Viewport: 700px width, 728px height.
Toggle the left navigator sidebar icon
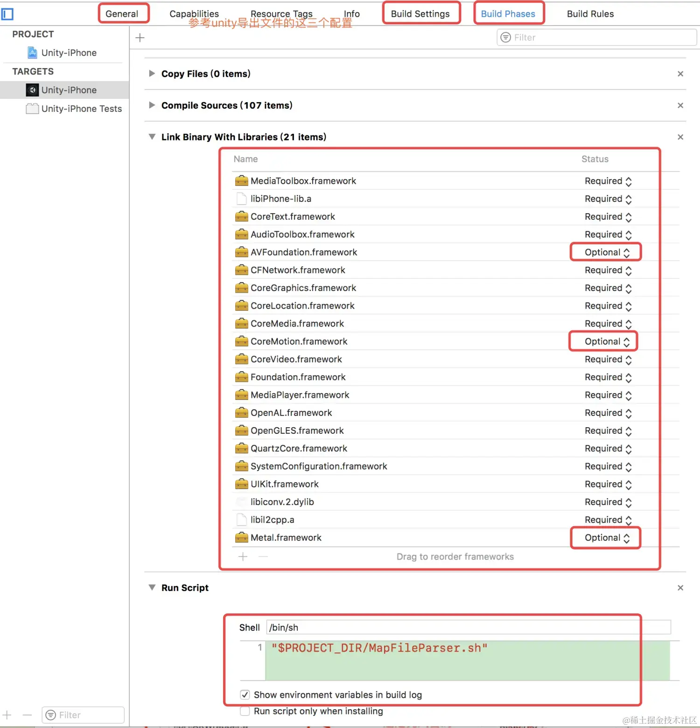point(7,14)
